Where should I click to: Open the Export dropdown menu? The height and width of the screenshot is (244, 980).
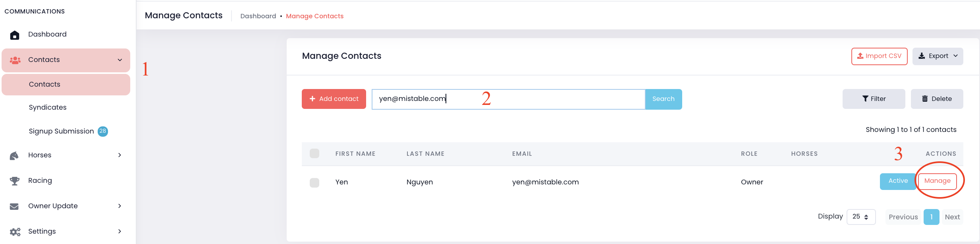tap(938, 56)
